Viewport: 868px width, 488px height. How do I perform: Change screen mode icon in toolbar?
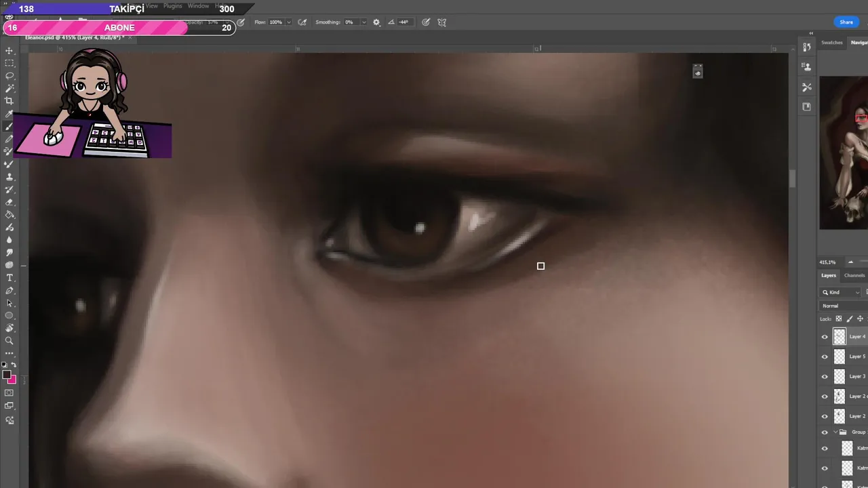(9, 406)
